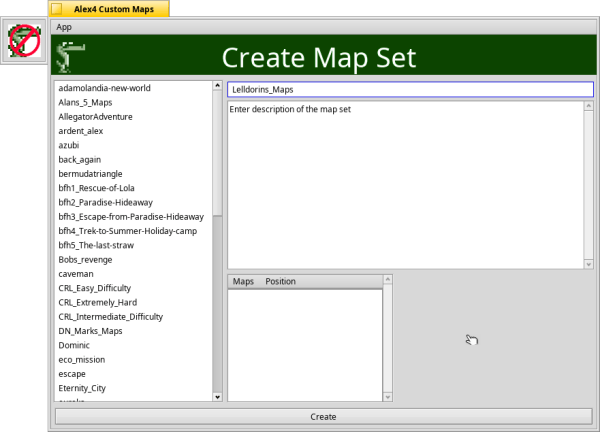
Task: Sort by the Maps column header
Action: click(x=243, y=282)
